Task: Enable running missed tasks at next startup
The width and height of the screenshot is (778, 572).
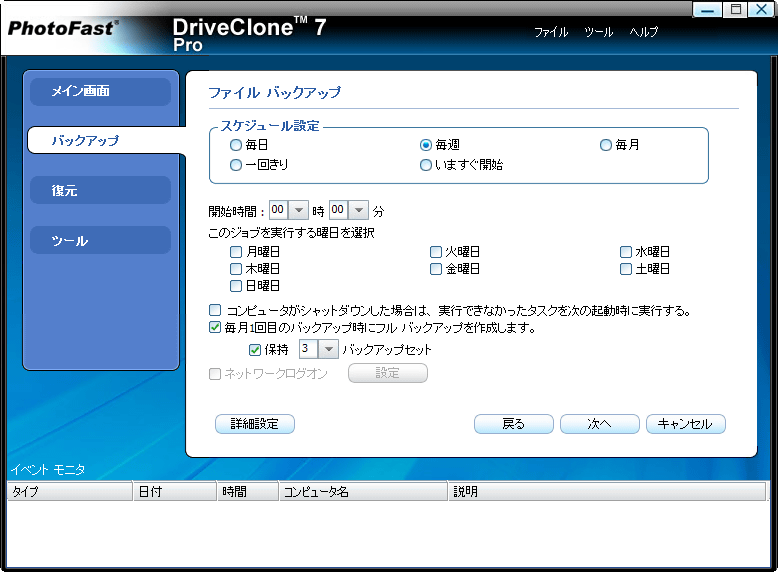Action: click(x=215, y=311)
